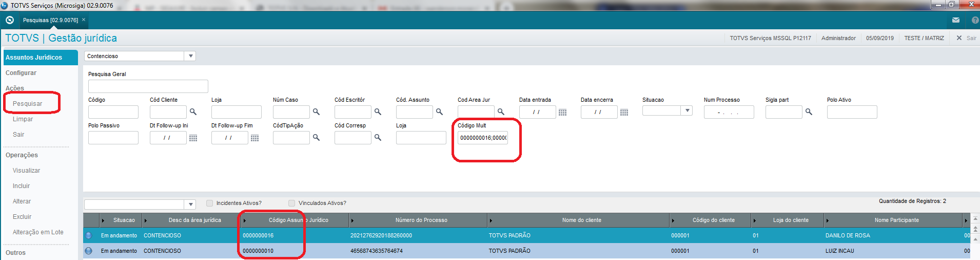980x260 pixels.
Task: Toggle Vinculados Ativos? checkbox
Action: [x=291, y=203]
